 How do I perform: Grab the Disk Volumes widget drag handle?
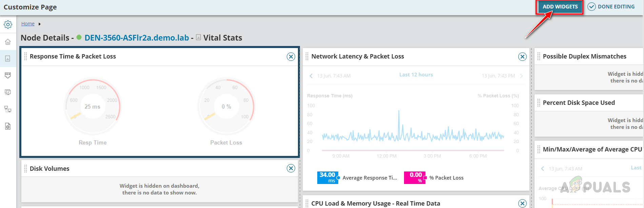tap(25, 168)
